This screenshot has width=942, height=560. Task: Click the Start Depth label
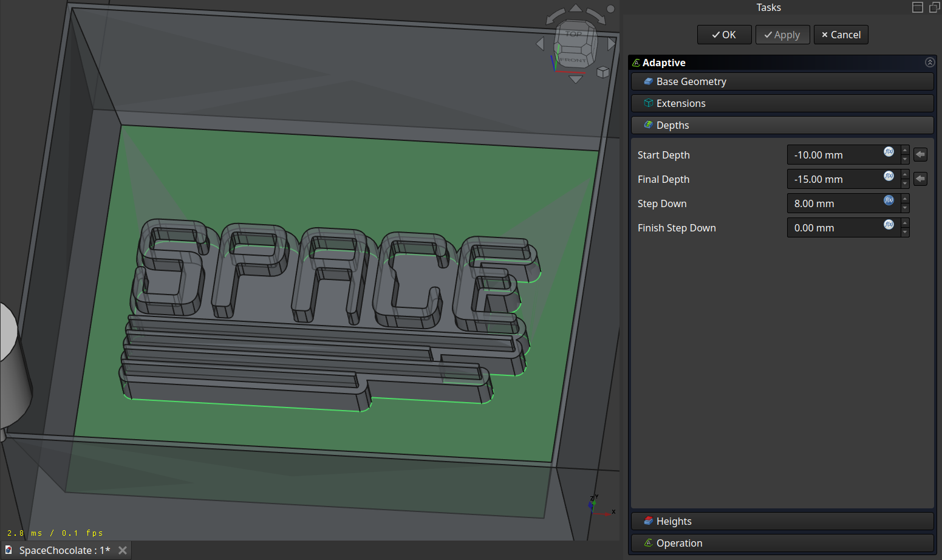coord(663,155)
